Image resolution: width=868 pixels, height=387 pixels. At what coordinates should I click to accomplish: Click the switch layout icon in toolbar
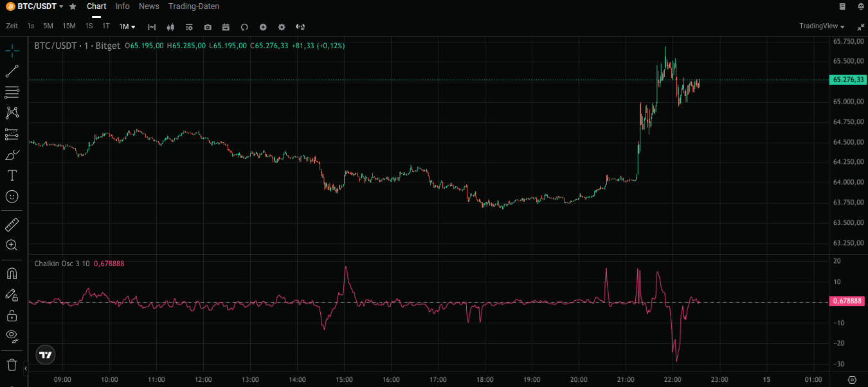(x=300, y=27)
